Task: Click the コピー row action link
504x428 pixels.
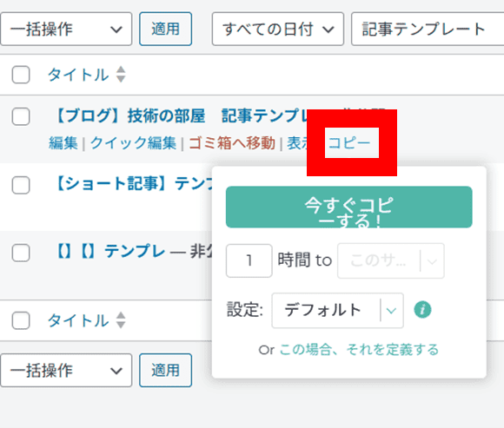Action: [349, 143]
